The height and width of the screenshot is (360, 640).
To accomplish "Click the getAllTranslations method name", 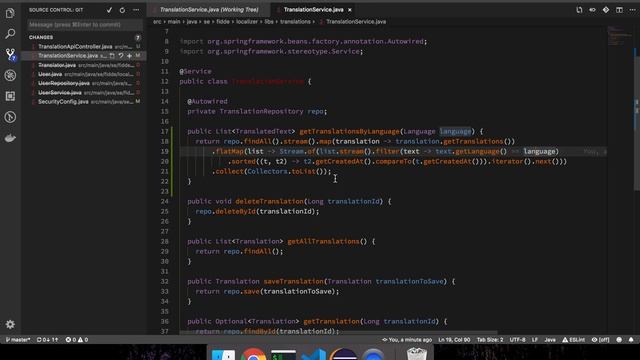I will pos(323,241).
